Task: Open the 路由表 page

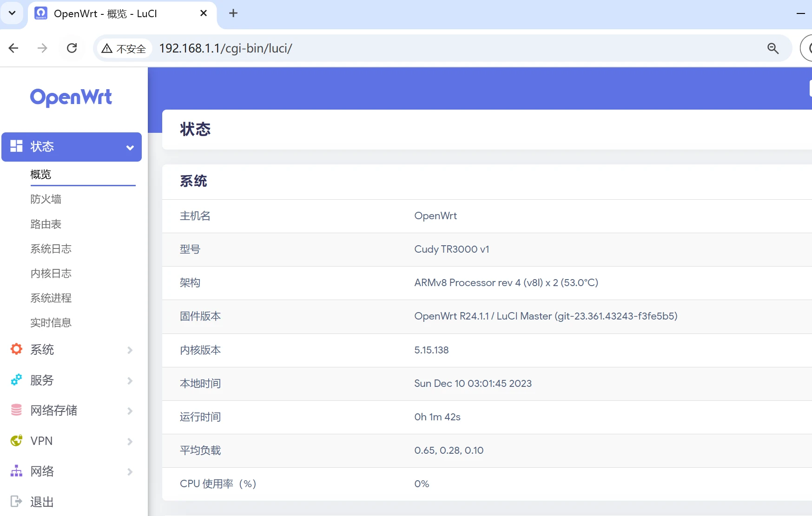Action: click(x=46, y=224)
